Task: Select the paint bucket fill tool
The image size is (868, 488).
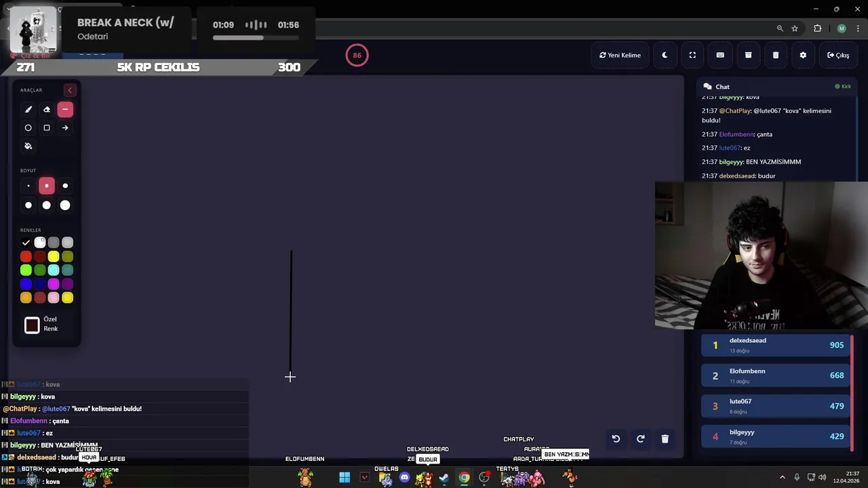Action: pos(28,146)
